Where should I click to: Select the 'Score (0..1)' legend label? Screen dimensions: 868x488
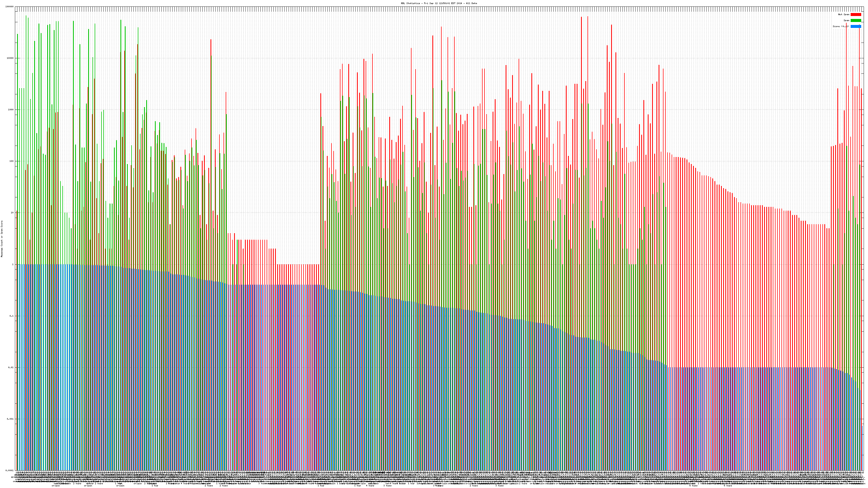tap(841, 26)
